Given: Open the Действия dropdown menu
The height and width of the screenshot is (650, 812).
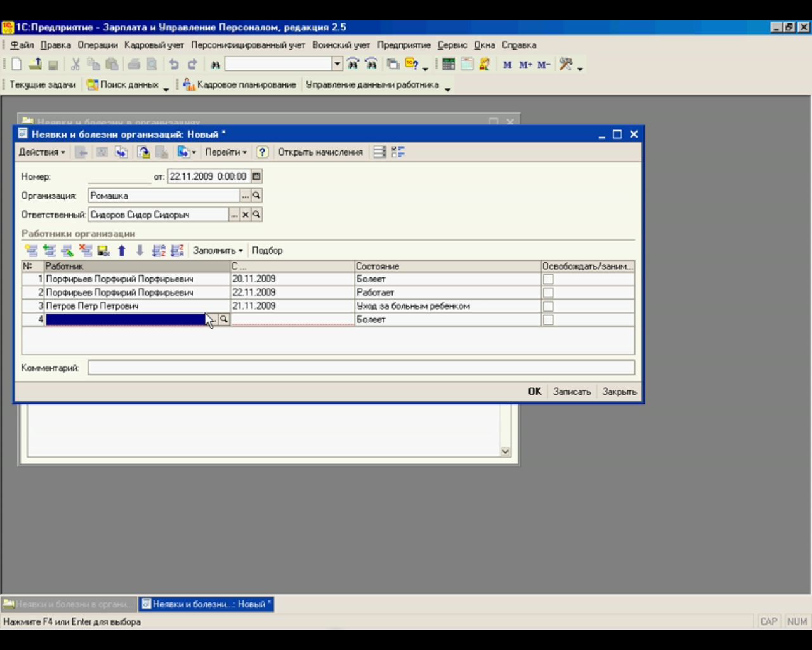Looking at the screenshot, I should coord(42,152).
